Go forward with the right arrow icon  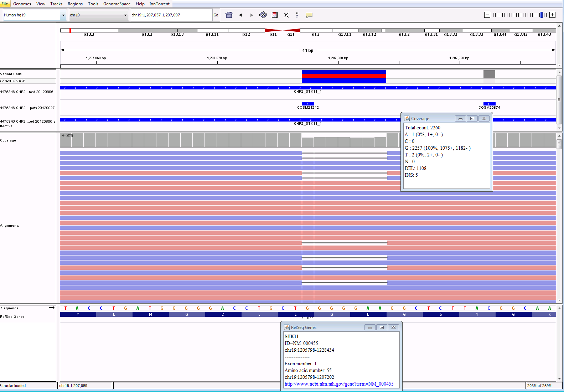[x=252, y=15]
